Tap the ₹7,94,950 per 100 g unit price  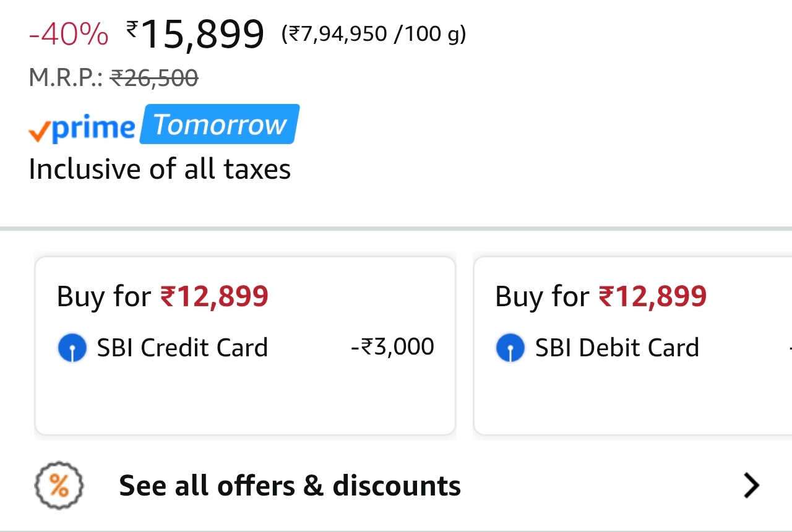tap(374, 35)
